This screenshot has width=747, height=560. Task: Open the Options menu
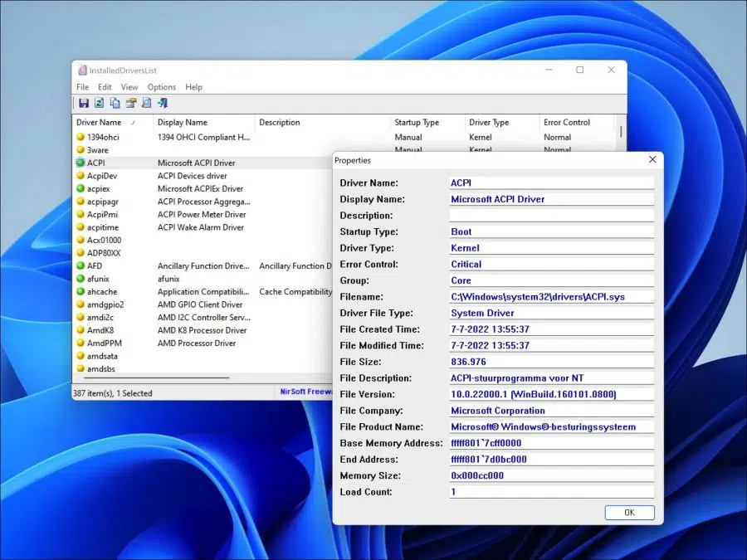click(162, 87)
